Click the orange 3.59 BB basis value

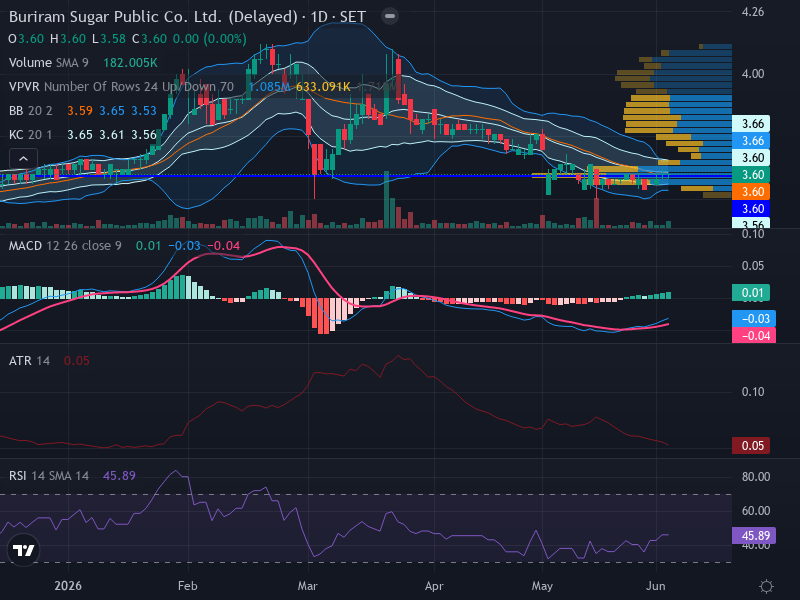coord(80,111)
